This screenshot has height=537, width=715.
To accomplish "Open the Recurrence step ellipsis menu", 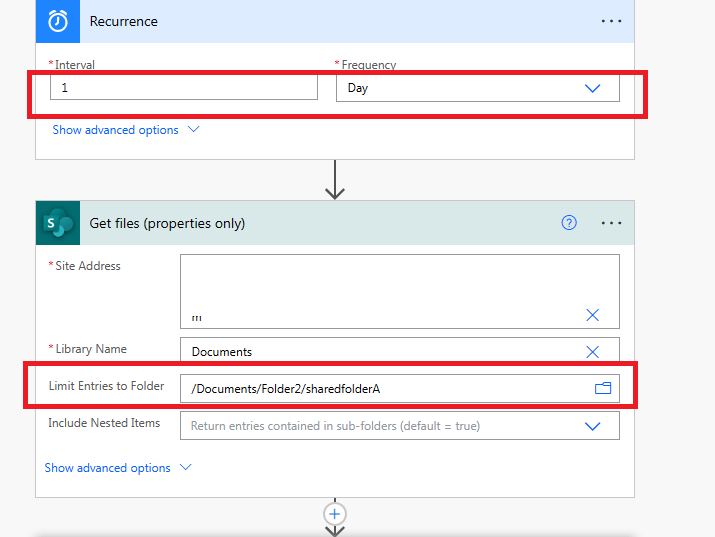I will (x=611, y=21).
